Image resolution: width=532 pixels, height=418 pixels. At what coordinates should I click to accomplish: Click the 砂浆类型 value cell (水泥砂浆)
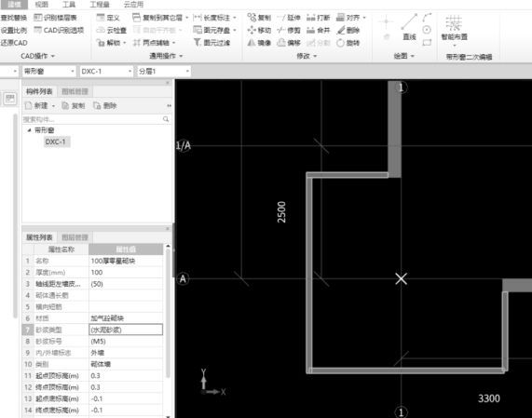126,330
